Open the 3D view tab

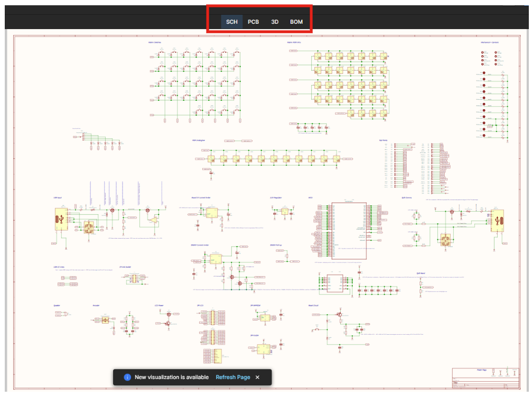click(x=274, y=22)
